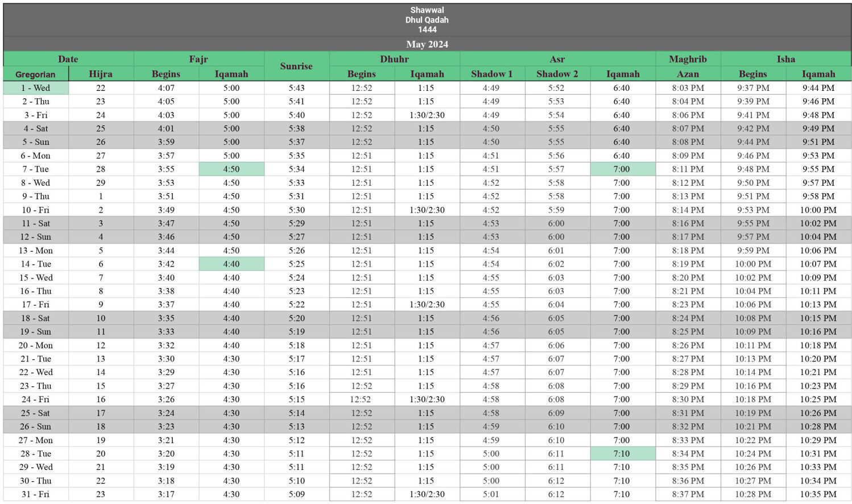
Task: Click the Shadow 2 column header
Action: pyautogui.click(x=557, y=74)
